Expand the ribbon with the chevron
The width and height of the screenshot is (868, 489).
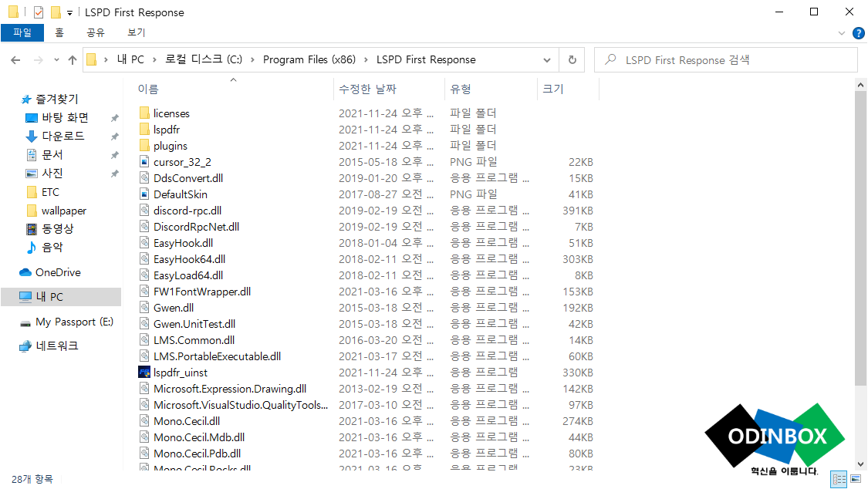coord(842,33)
